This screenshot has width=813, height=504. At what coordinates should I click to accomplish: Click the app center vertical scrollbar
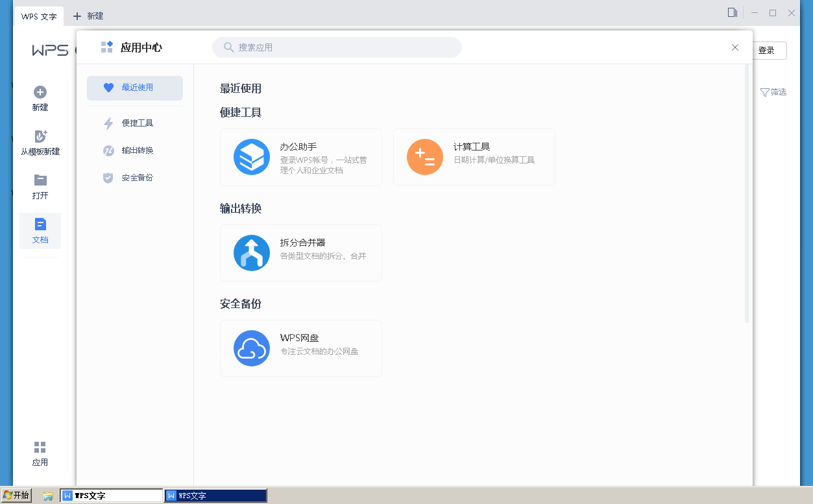(x=747, y=193)
